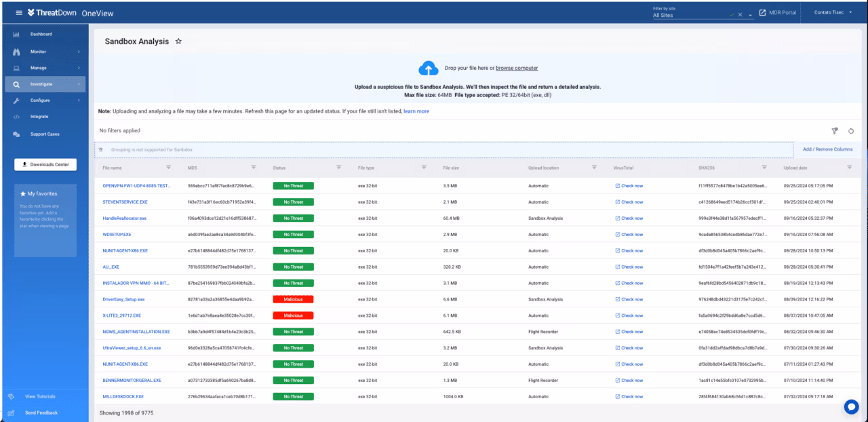Open the Contato Tisec account dropdown
The height and width of the screenshot is (422, 868).
[833, 12]
